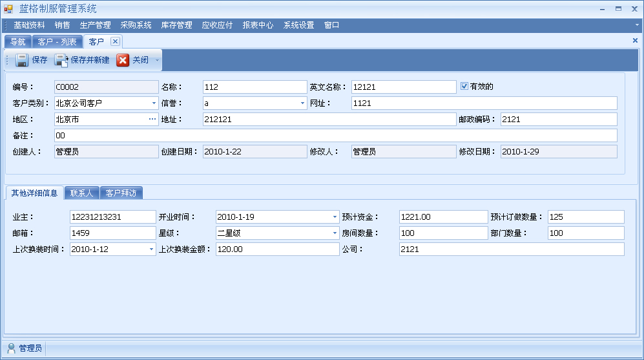Screen dimensions: 644x360
Task: Click the save-and-new (保存并新建) icon
Action: [x=61, y=60]
